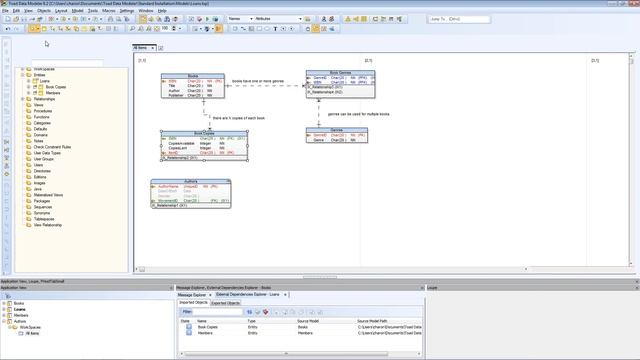
Task: Click the single user icon
Action: (324, 19)
